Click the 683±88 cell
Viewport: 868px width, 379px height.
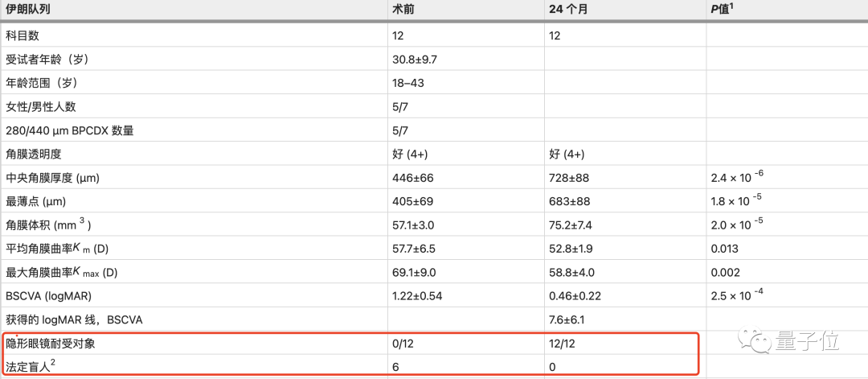pyautogui.click(x=568, y=202)
